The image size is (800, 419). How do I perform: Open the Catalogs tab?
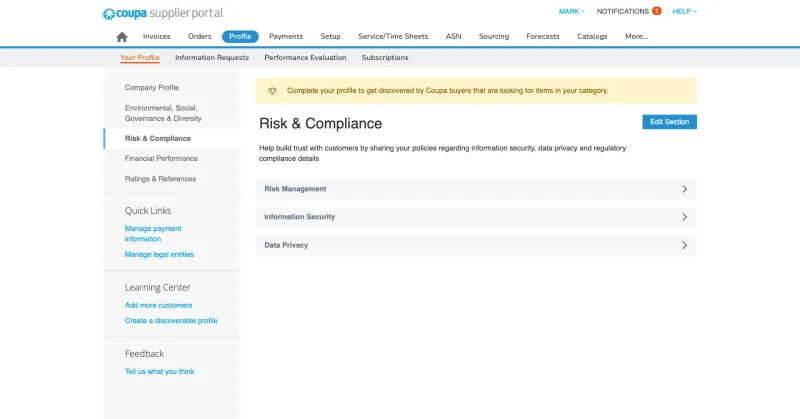592,36
